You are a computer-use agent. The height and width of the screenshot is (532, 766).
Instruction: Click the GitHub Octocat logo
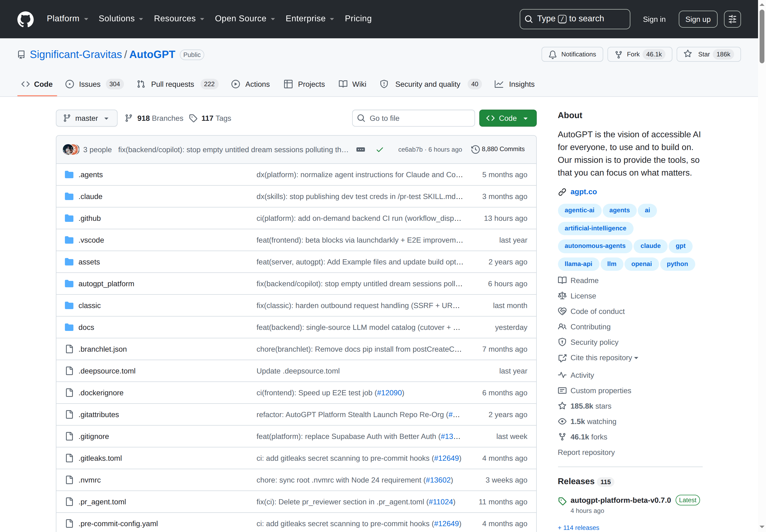[26, 19]
